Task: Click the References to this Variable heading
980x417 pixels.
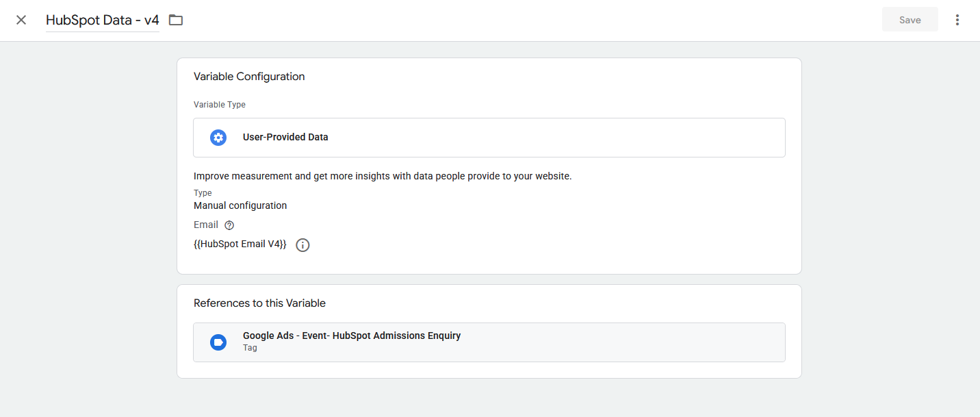Action: coord(259,303)
